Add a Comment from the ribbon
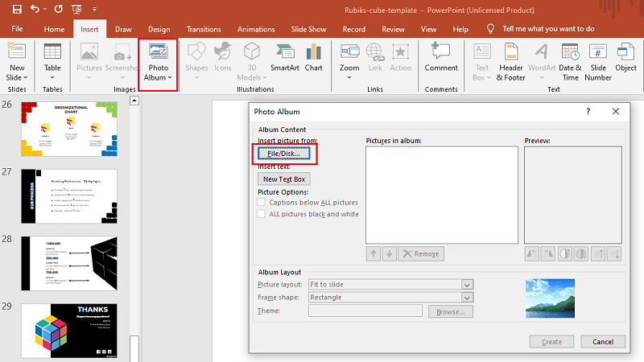The image size is (644, 362). click(440, 56)
